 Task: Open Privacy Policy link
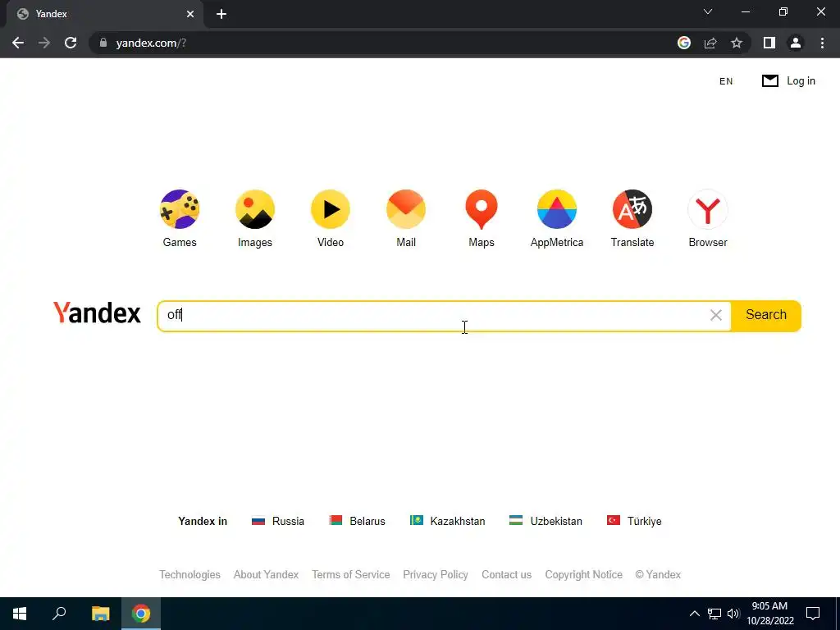pyautogui.click(x=436, y=575)
